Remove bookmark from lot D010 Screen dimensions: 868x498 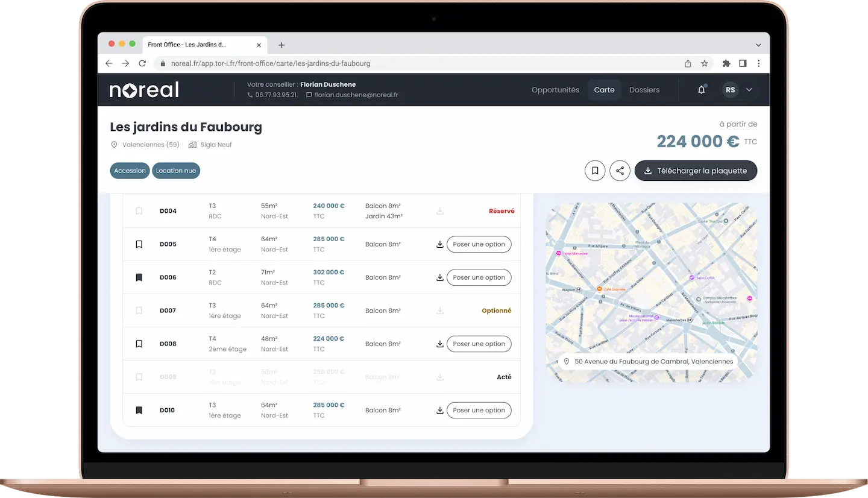[139, 410]
